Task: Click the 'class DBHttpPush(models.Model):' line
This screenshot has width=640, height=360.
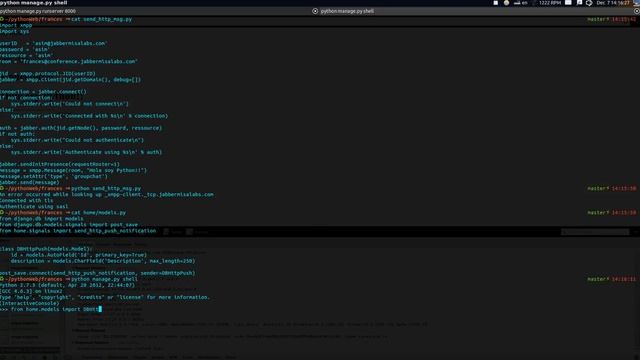Action: click(46, 249)
